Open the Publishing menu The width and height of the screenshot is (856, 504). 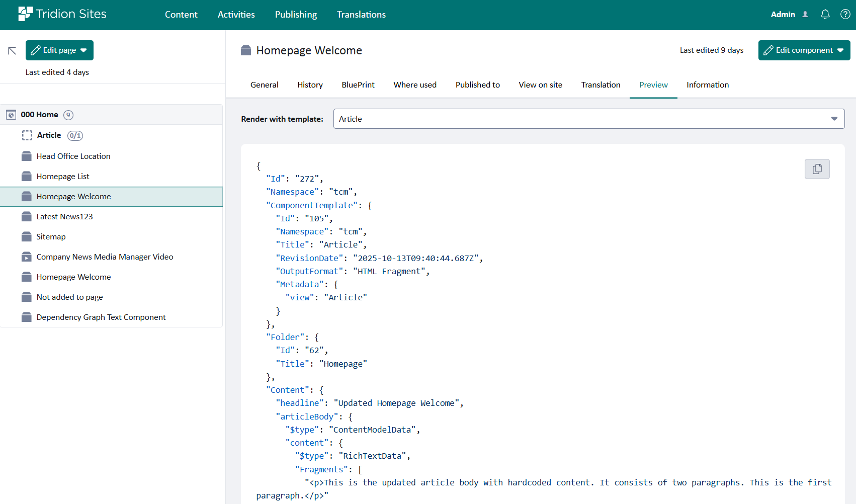[296, 15]
